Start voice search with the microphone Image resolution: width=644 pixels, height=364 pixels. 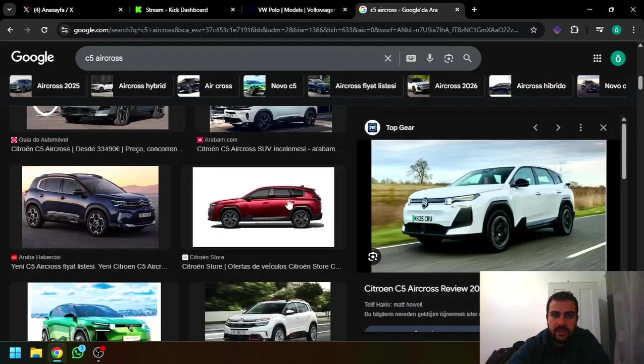coord(430,58)
